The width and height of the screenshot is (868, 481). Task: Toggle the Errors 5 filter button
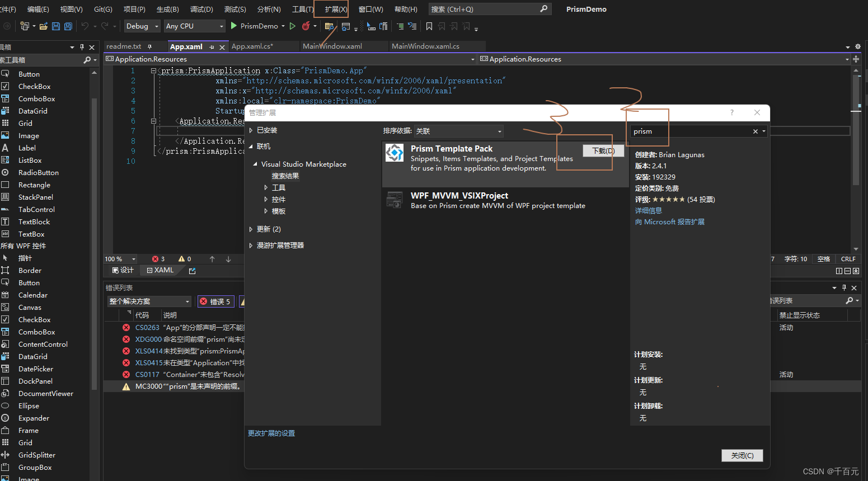(215, 301)
